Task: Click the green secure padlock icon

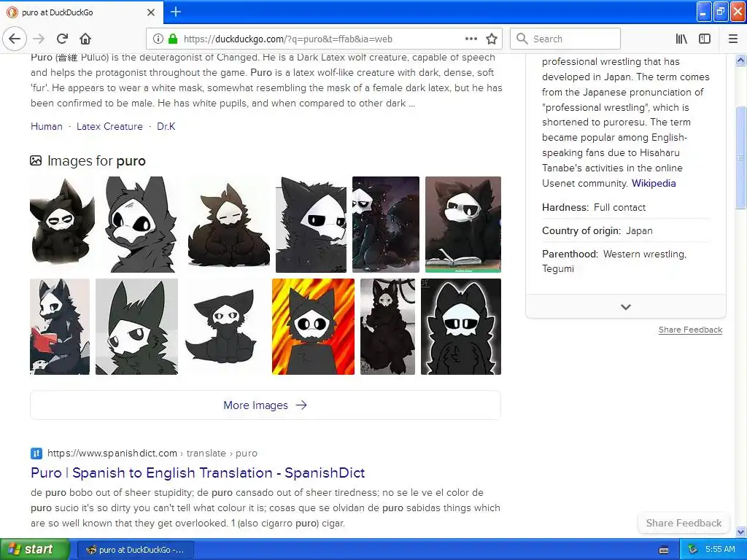Action: [x=173, y=39]
